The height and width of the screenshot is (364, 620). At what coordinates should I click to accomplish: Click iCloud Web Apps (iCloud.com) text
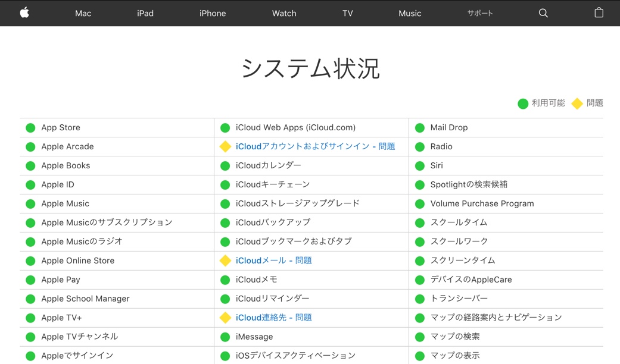click(296, 127)
